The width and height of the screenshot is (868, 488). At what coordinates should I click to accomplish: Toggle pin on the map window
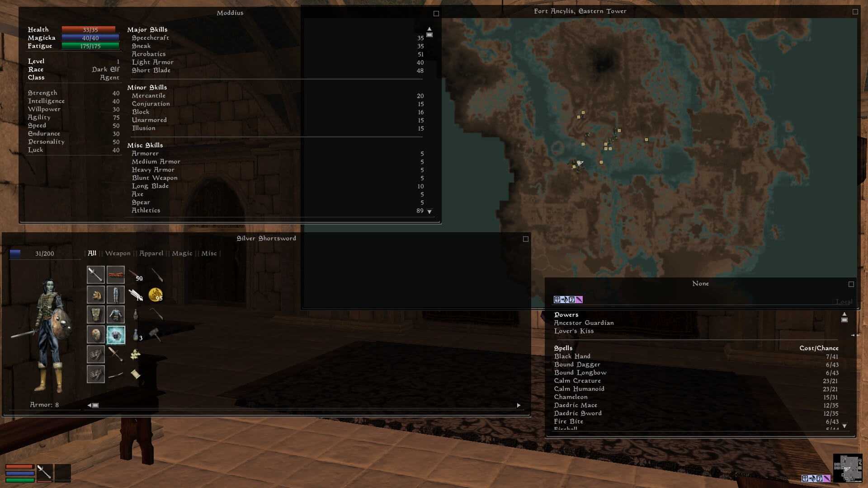pyautogui.click(x=855, y=12)
